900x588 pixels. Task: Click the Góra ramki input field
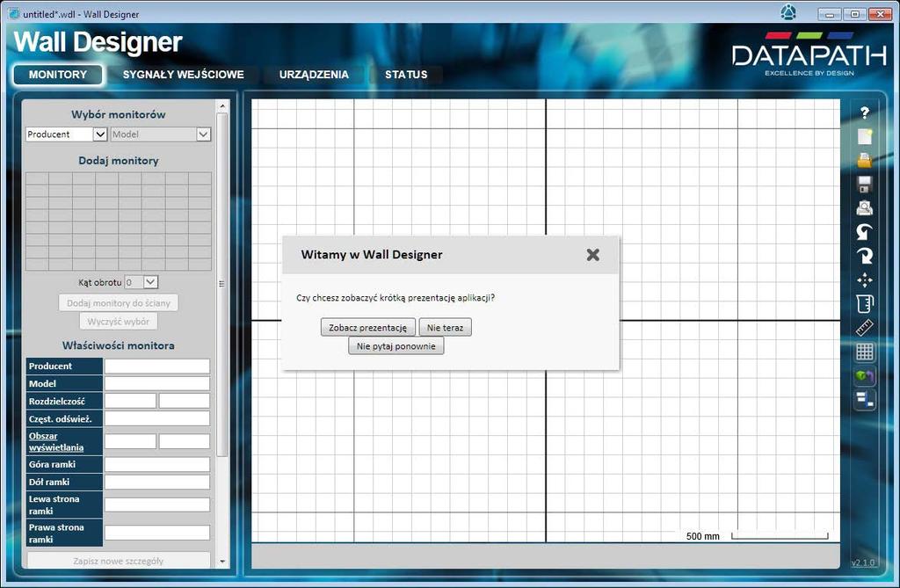[x=157, y=464]
